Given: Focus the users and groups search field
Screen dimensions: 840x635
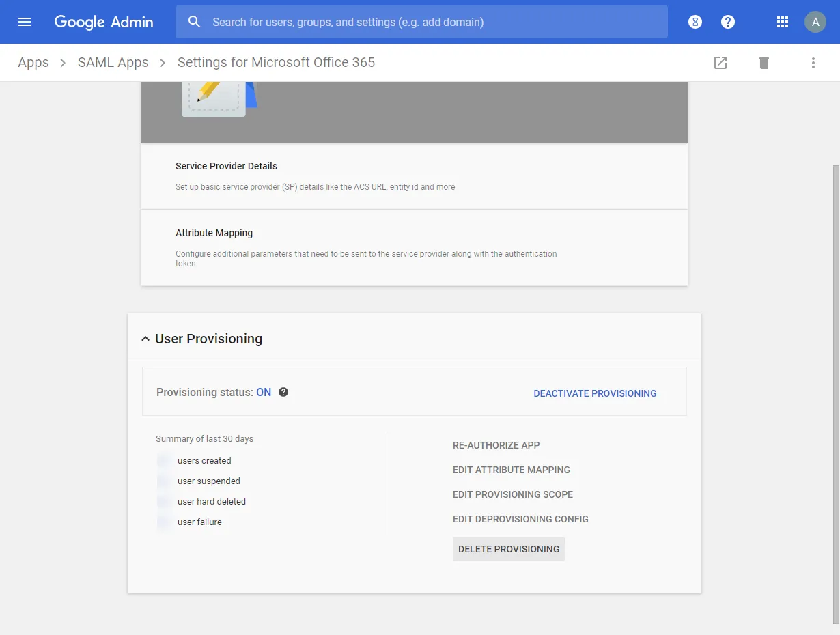Looking at the screenshot, I should click(421, 22).
